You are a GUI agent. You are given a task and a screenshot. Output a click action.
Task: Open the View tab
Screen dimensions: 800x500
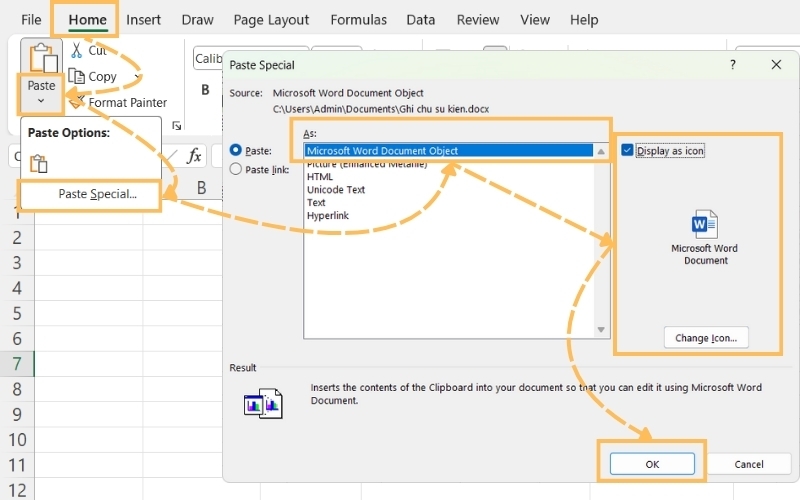(535, 20)
